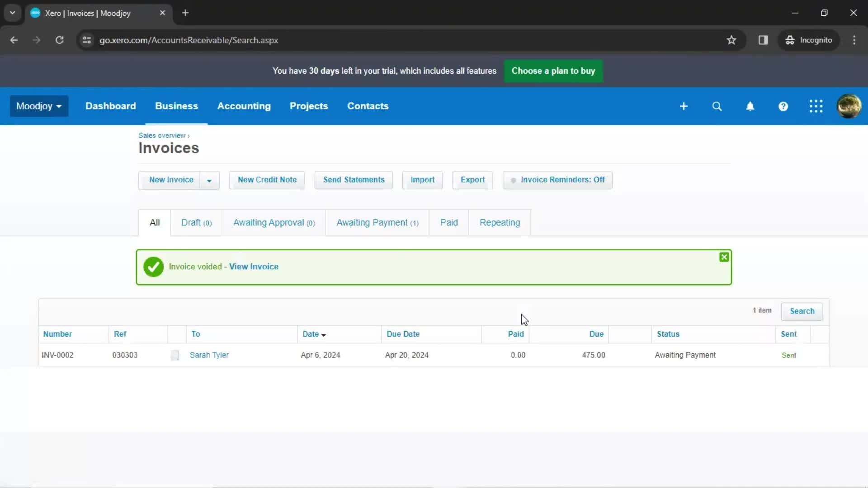This screenshot has width=868, height=488.
Task: Toggle Invoice Reminders: Off button
Action: tap(557, 180)
